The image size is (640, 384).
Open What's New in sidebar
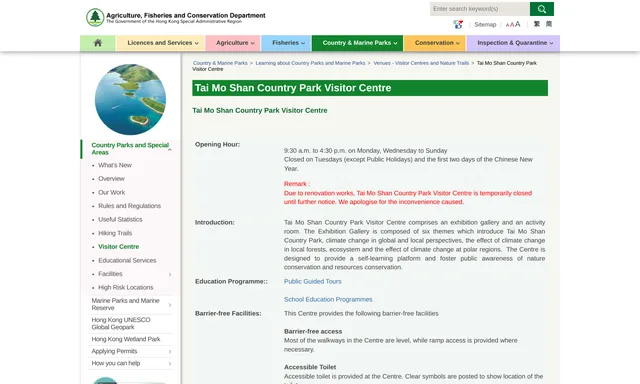[115, 165]
